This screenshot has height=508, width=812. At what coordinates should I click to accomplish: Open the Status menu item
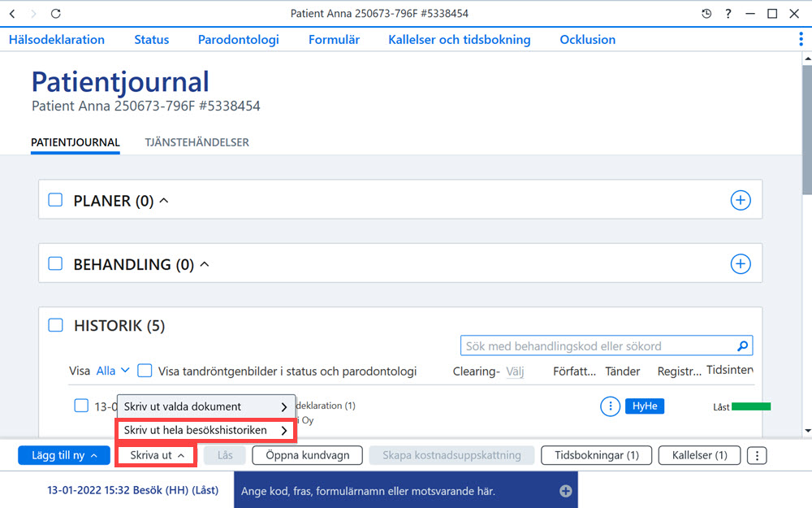151,39
